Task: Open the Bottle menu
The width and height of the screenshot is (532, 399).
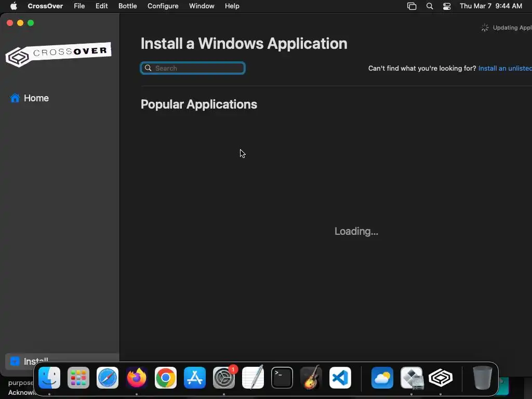Action: pyautogui.click(x=127, y=6)
